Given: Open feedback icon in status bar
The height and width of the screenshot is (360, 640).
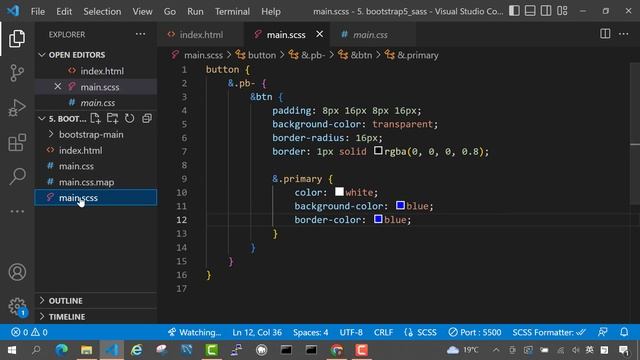Looking at the screenshot, I should [603, 332].
